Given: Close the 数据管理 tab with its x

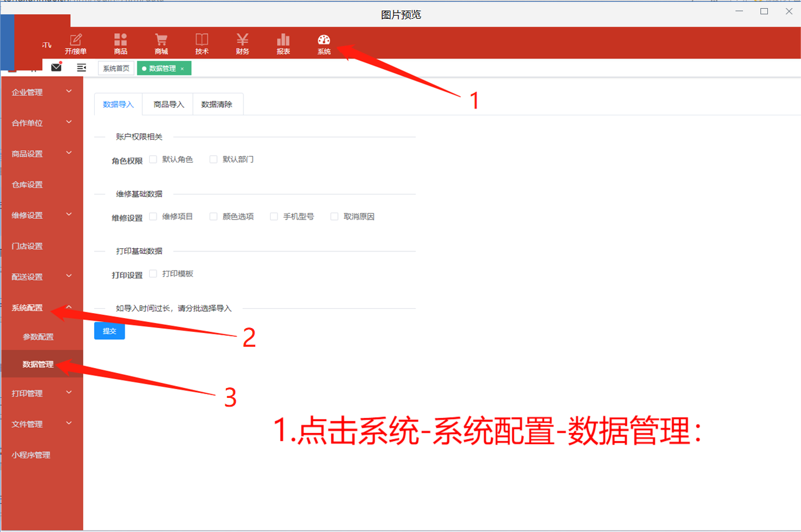Looking at the screenshot, I should (x=182, y=69).
